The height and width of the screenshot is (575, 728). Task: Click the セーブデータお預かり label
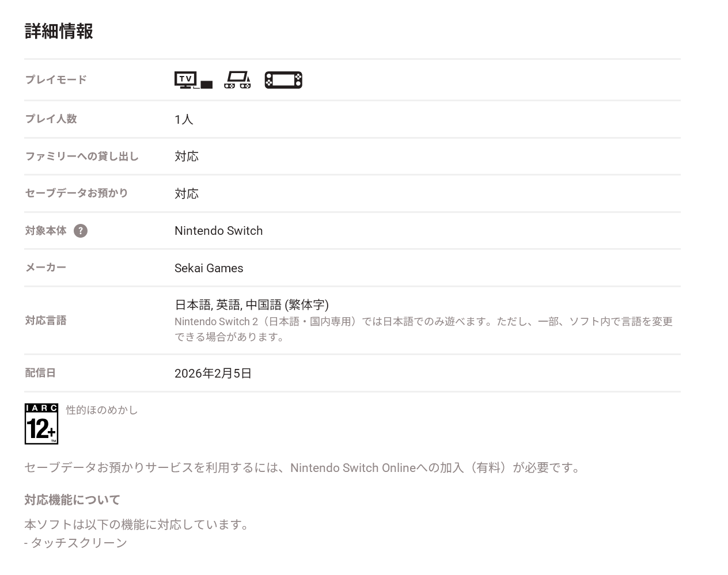pyautogui.click(x=77, y=193)
